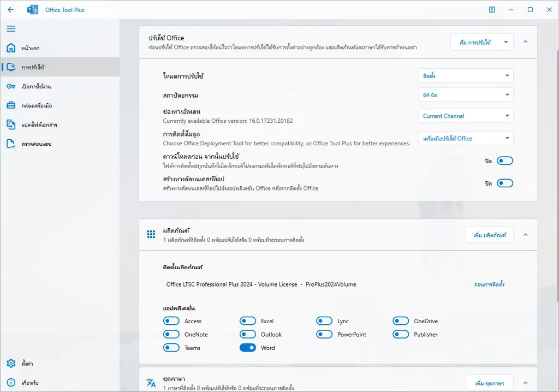Click the toolbox briefcase icon in sidebar
The height and width of the screenshot is (392, 559).
click(11, 105)
